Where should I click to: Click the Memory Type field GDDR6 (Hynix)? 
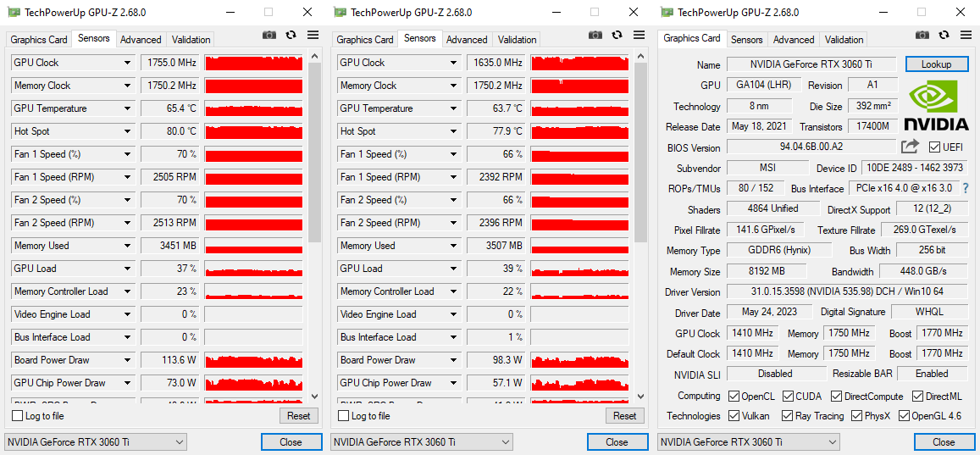779,250
